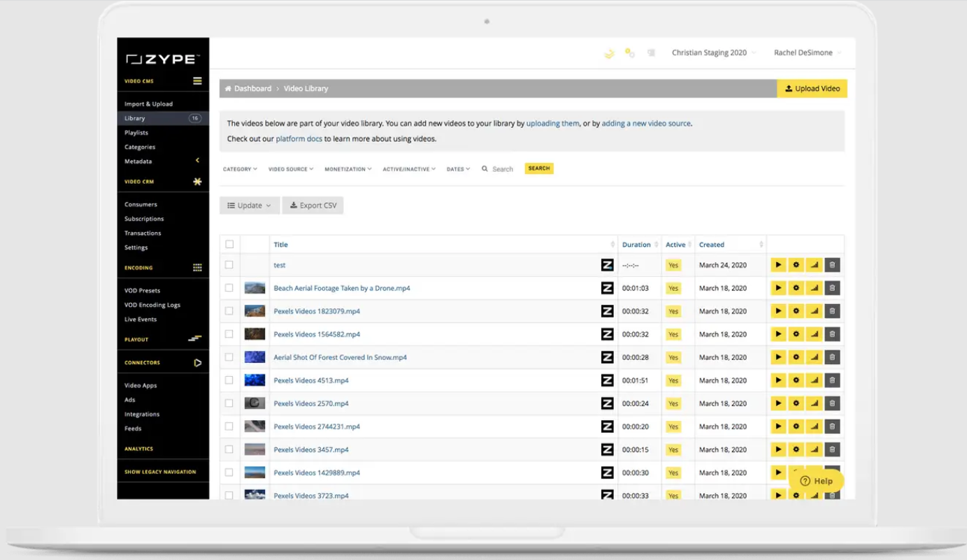
Task: Check the box for Pexels Videos 4513.mp4
Action: pos(229,380)
